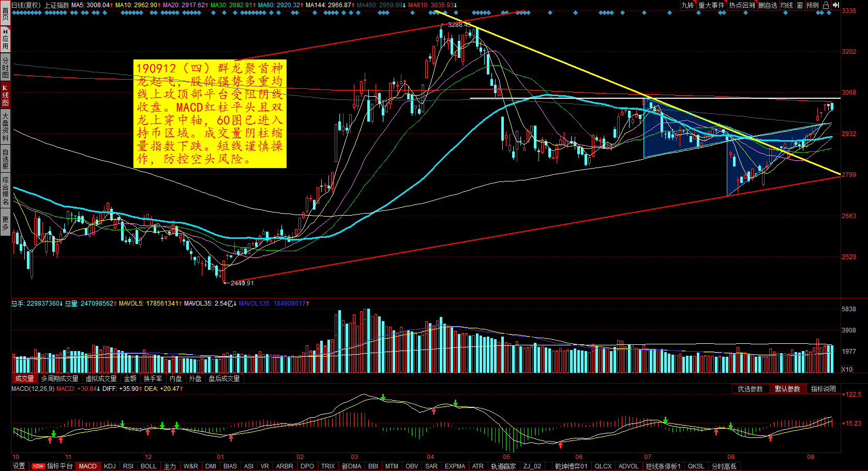Click the 窗 window button

[x=800, y=5]
